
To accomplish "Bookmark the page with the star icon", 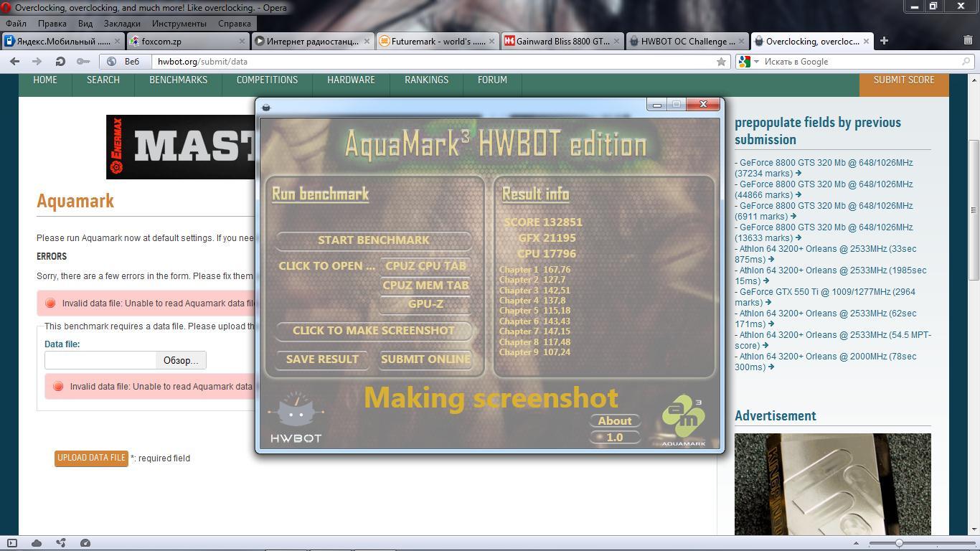I will pos(721,62).
